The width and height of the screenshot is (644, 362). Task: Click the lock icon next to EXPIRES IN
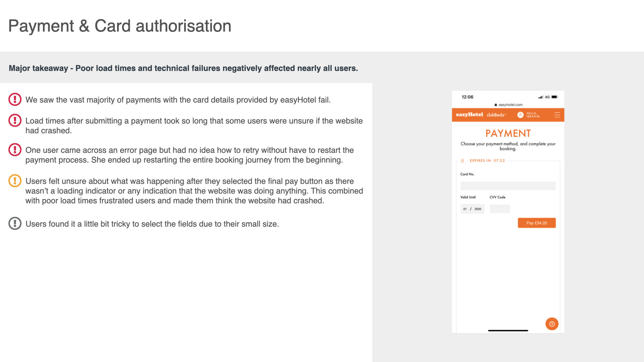462,161
